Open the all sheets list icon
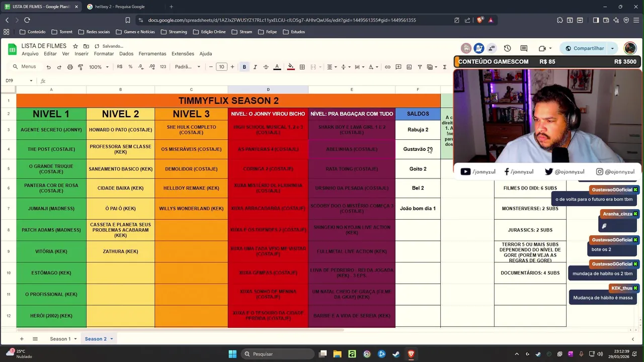 click(x=35, y=339)
